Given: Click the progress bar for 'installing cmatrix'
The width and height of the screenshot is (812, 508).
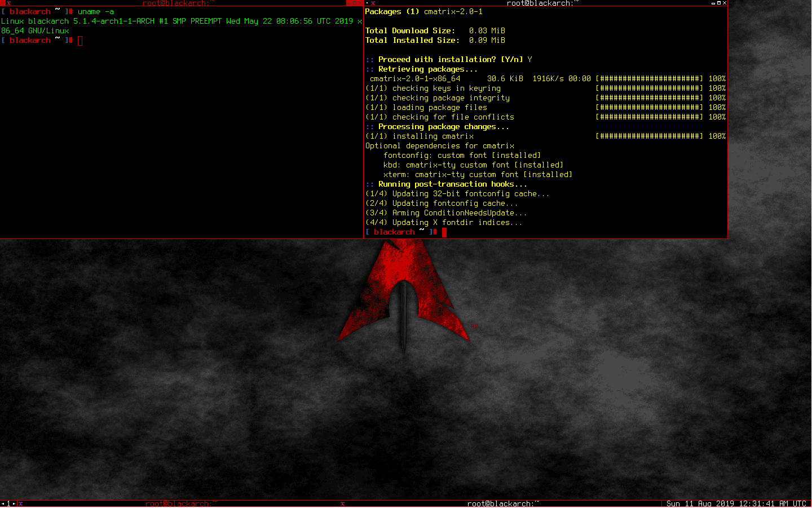Looking at the screenshot, I should pos(650,136).
